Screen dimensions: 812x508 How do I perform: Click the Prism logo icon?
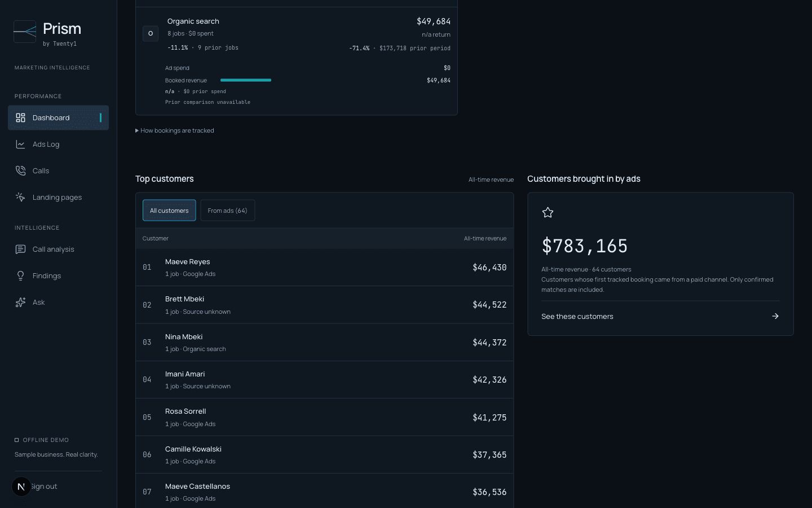point(25,32)
